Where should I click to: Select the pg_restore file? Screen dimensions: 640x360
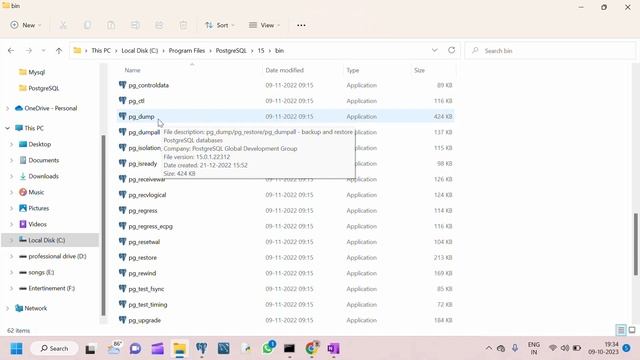(286, 258)
